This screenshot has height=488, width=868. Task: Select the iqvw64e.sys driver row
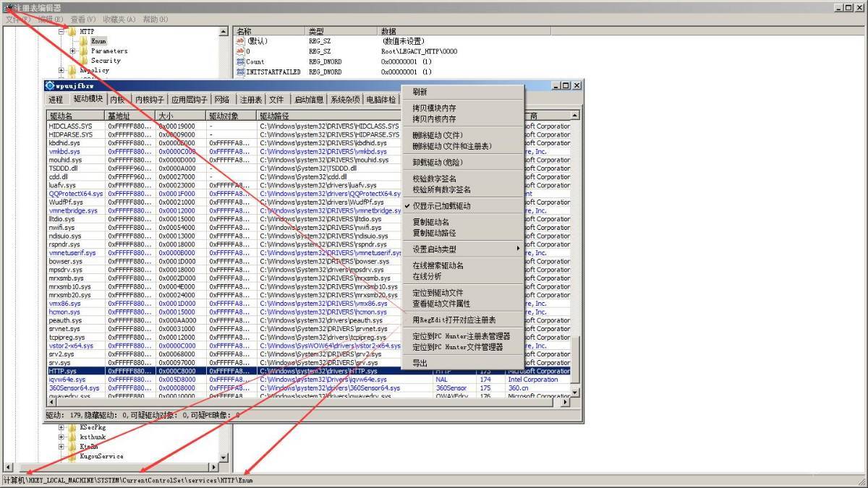click(308, 380)
